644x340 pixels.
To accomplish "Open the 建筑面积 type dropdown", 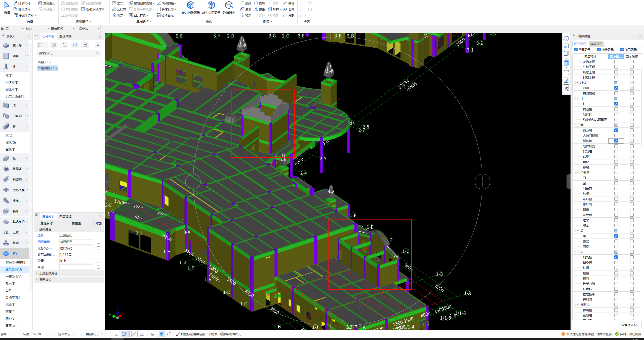I will (63, 29).
